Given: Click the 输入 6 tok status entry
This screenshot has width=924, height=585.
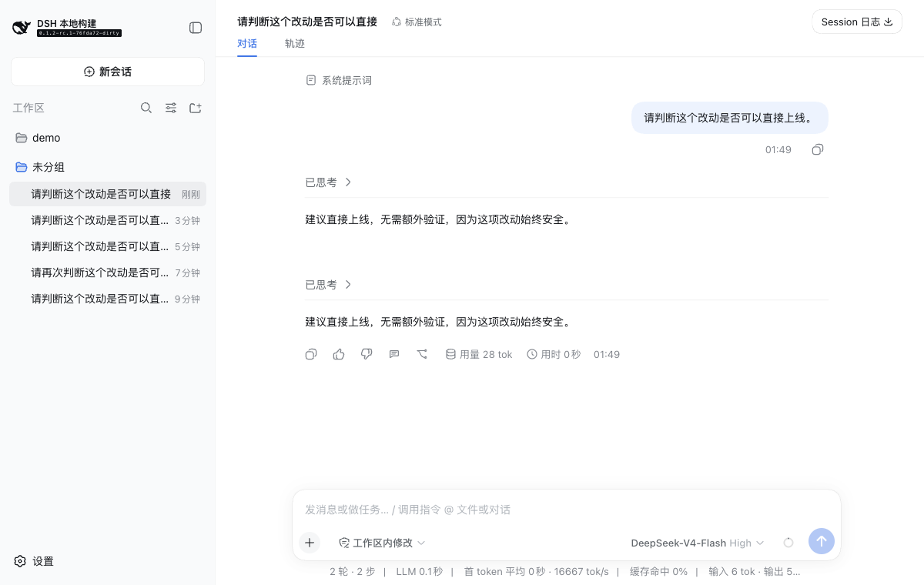Looking at the screenshot, I should tap(755, 571).
